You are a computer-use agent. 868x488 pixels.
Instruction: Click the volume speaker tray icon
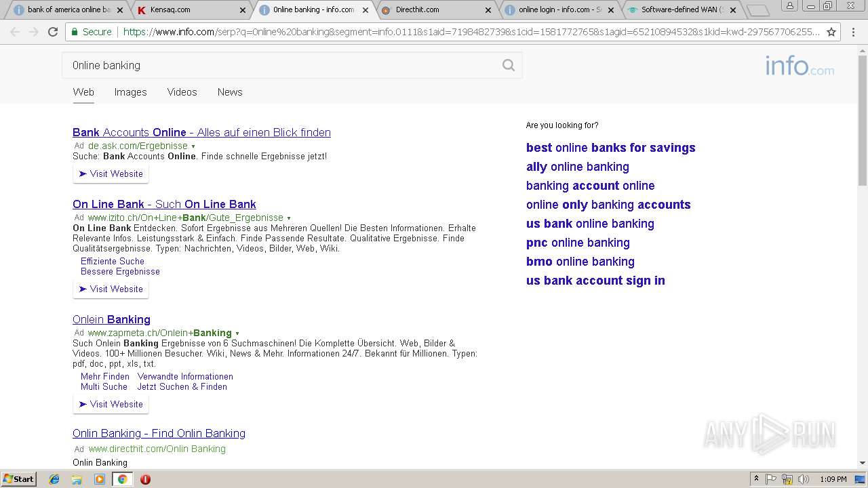coord(804,479)
